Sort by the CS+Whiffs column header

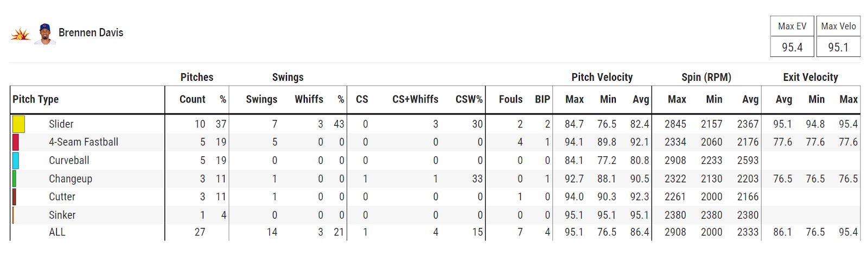point(415,99)
